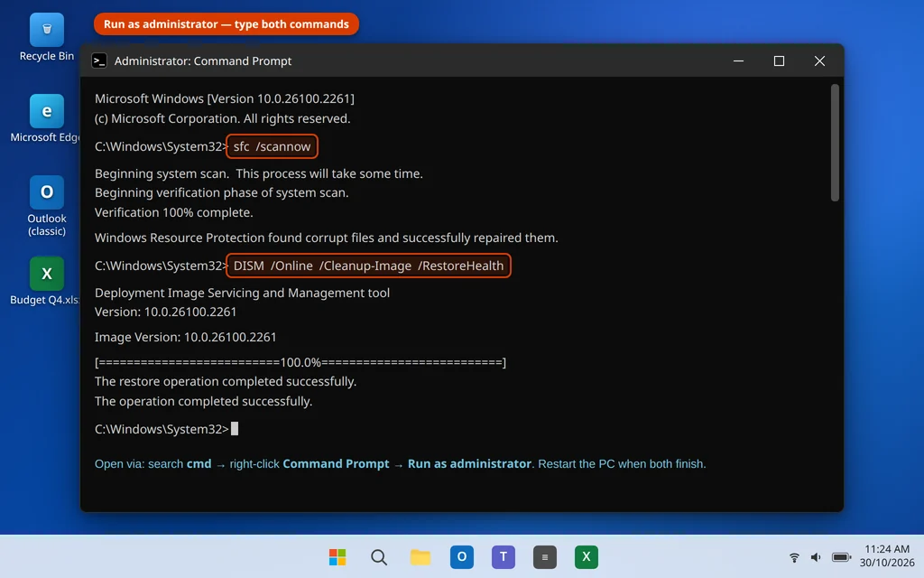The image size is (924, 578).
Task: Launch Microsoft Edge from the desktop
Action: [47, 118]
